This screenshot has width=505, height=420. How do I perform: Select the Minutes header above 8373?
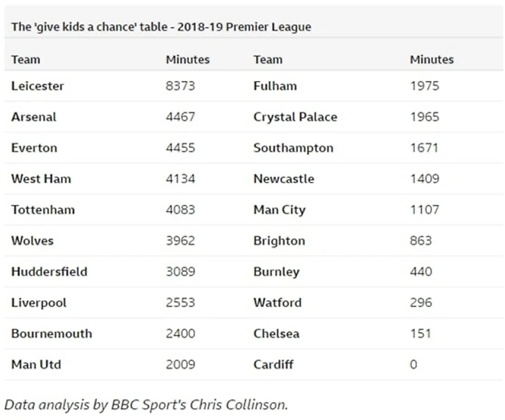[x=187, y=60]
